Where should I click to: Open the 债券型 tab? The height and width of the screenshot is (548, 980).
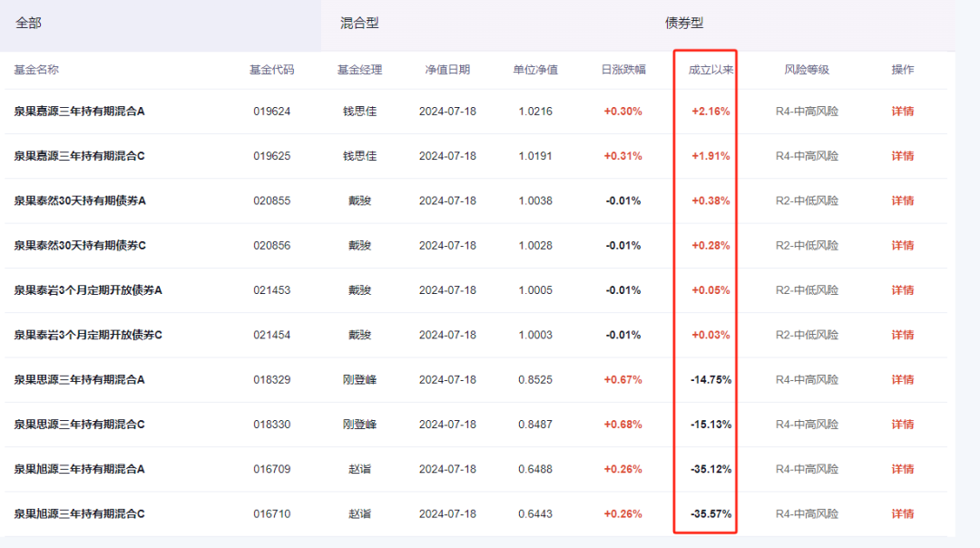(684, 23)
